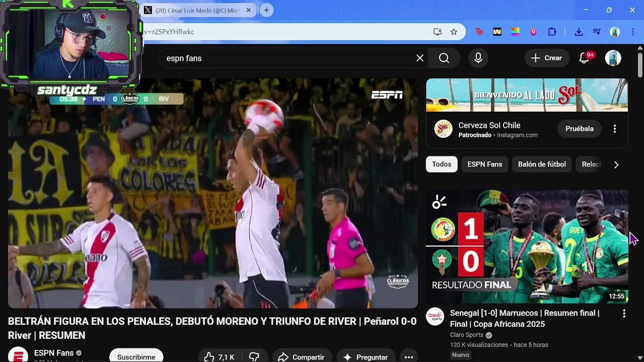Open the ESPN Fans channel name link
This screenshot has height=362, width=644.
[54, 353]
